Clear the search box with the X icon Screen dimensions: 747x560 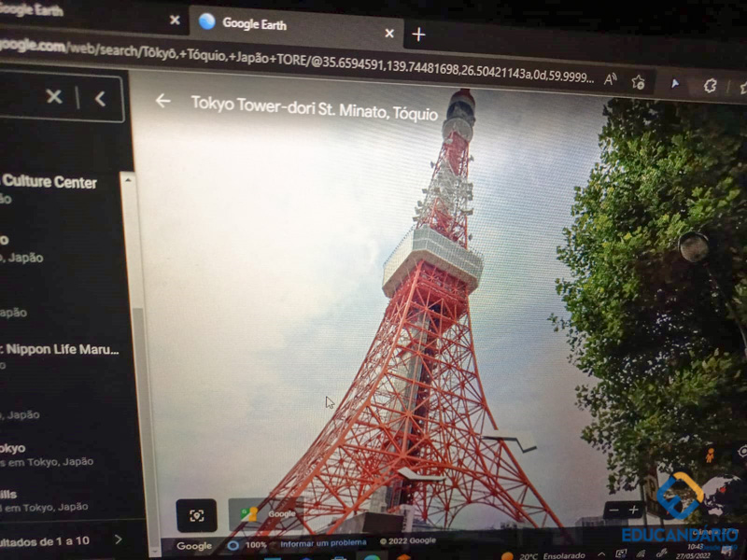54,97
